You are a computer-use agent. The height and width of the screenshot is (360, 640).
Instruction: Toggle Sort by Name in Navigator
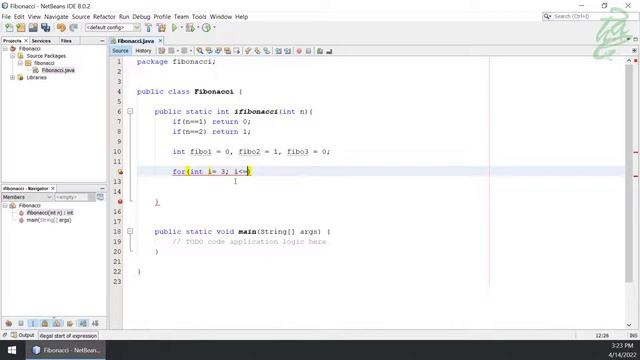click(x=83, y=323)
